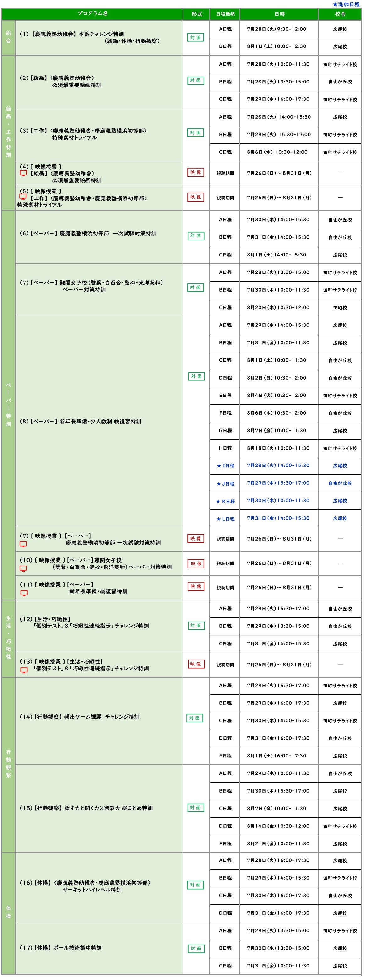Click the H日程 label in program (8)
The image size is (367, 980).
[225, 448]
